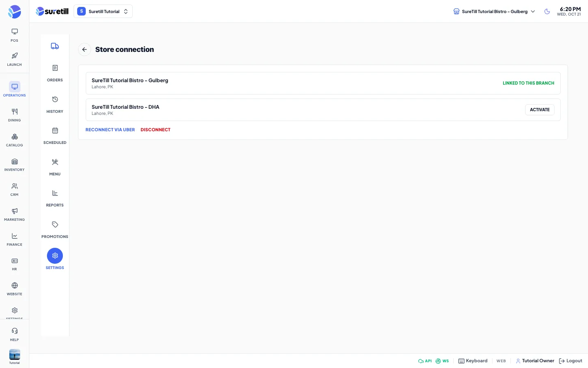The image size is (588, 368).
Task: Click the app logo at the sidebar top
Action: [14, 12]
